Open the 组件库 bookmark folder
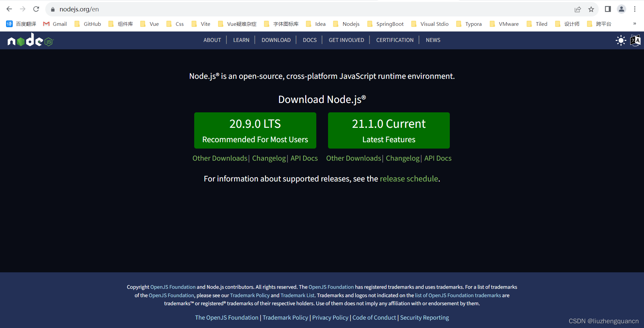This screenshot has width=644, height=328. 121,24
